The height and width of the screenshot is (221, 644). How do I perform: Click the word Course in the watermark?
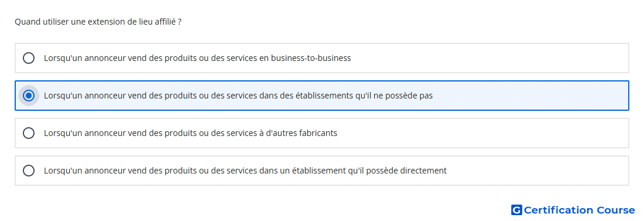point(616,210)
